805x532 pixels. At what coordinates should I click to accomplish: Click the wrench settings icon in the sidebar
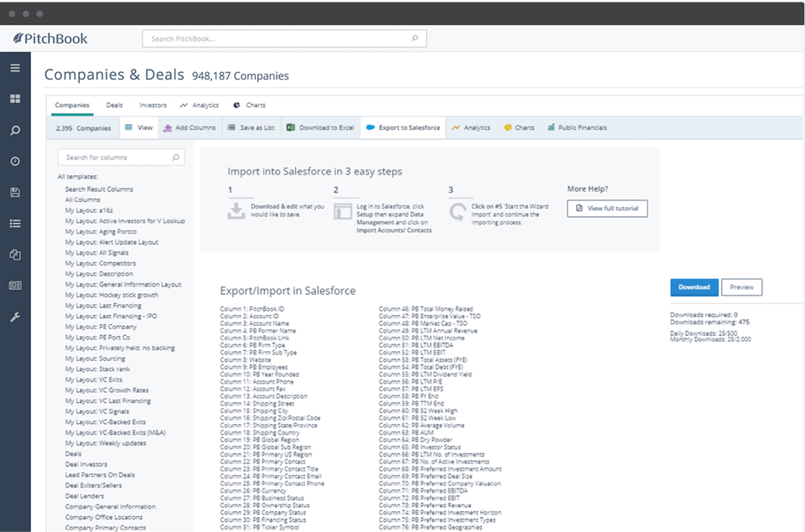coord(15,317)
